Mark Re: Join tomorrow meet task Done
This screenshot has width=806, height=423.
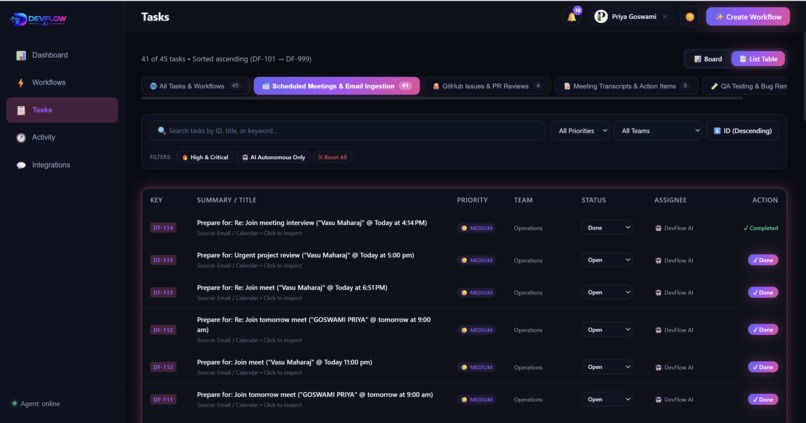pos(763,330)
